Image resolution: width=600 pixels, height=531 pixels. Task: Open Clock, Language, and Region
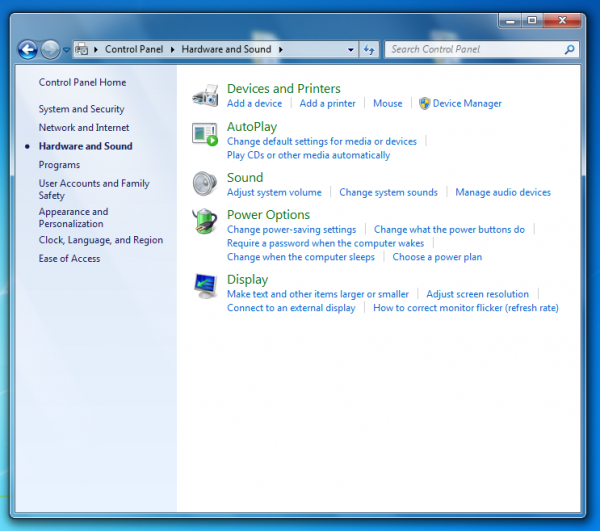pos(101,240)
